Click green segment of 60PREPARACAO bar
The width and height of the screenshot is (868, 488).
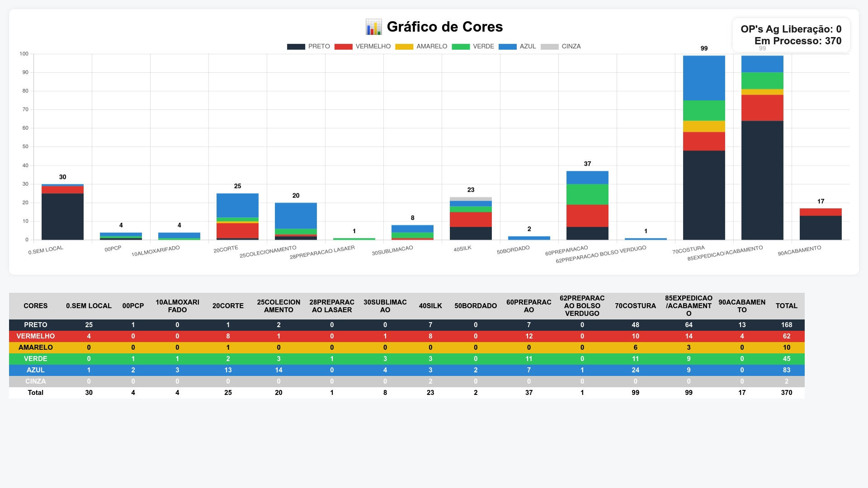coord(587,194)
